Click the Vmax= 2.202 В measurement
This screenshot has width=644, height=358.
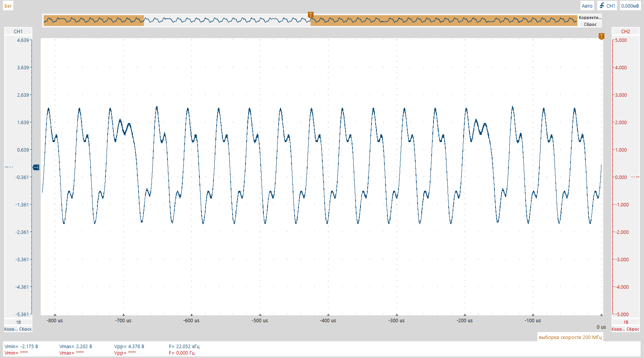[x=76, y=346]
